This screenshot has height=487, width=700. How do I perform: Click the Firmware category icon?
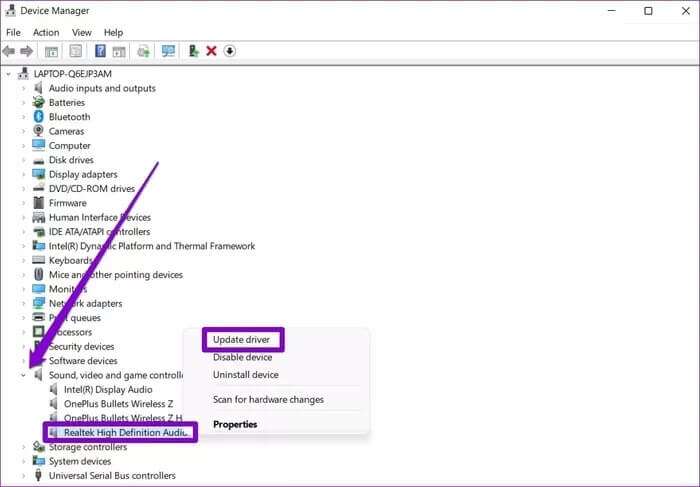39,203
